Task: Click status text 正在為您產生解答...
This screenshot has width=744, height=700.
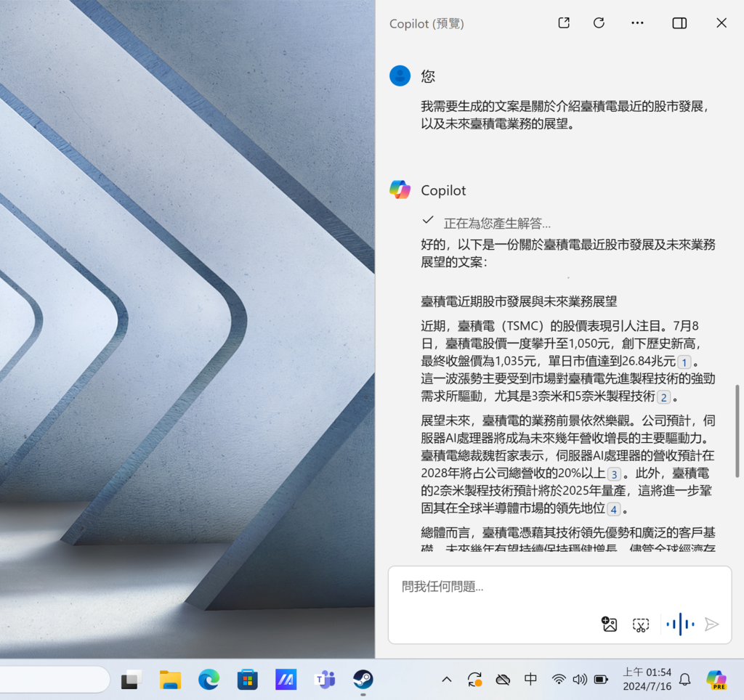Action: [497, 223]
